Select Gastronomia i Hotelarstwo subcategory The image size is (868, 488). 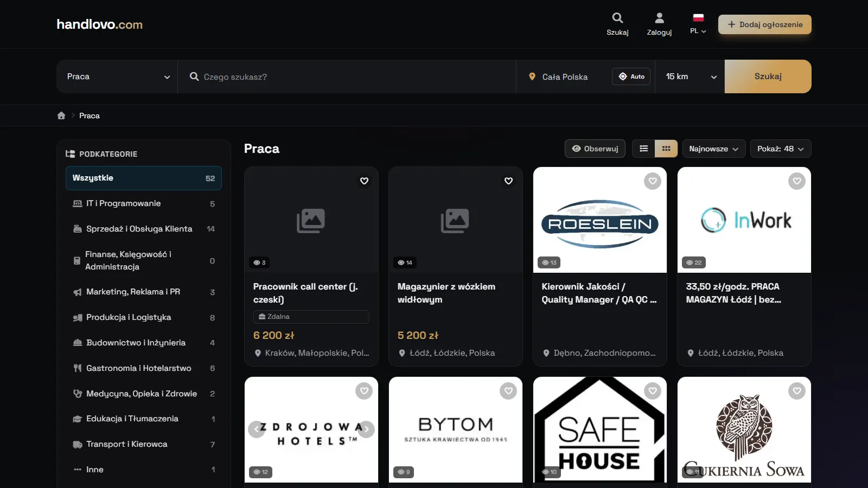[144, 368]
